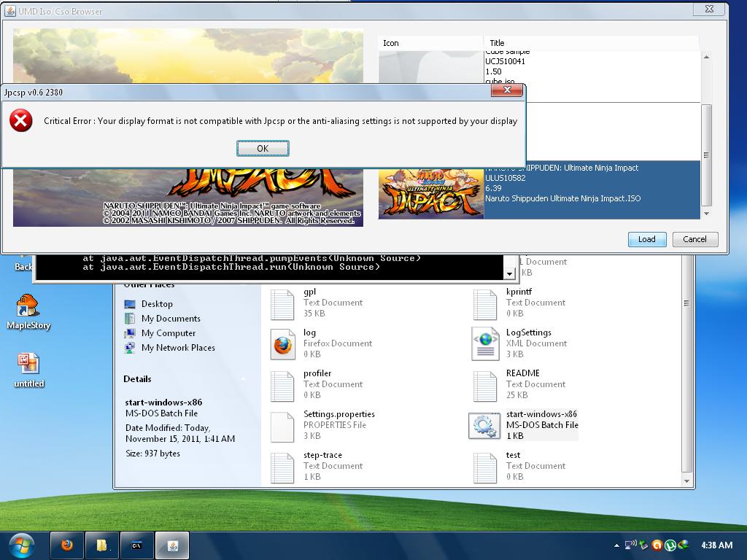
Task: Select the Naruto Shippuden Ultimate Ninja Impact row
Action: coord(539,190)
